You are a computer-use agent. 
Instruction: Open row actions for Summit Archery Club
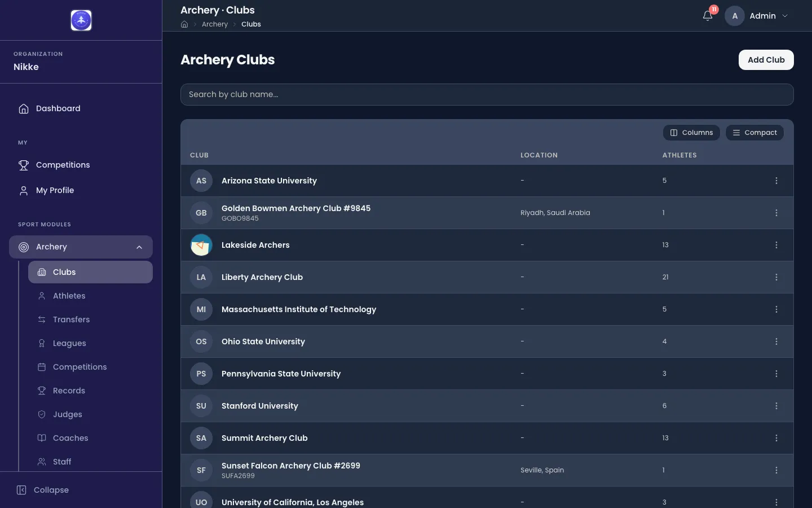pyautogui.click(x=776, y=438)
